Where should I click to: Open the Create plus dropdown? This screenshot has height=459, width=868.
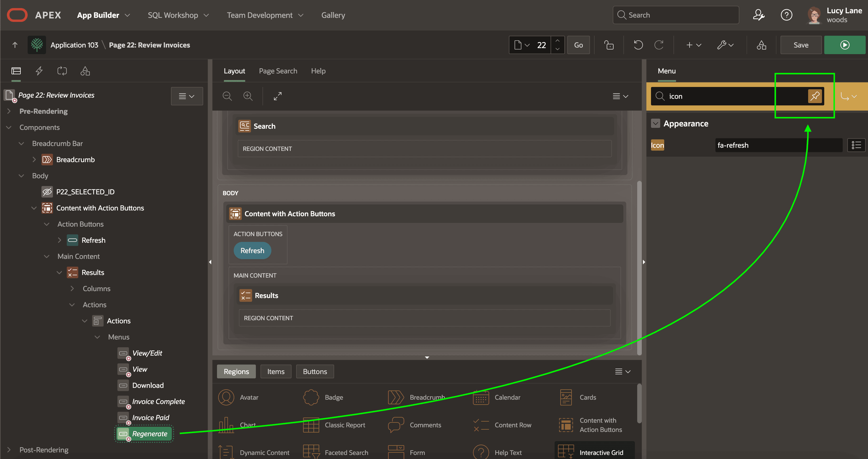694,45
